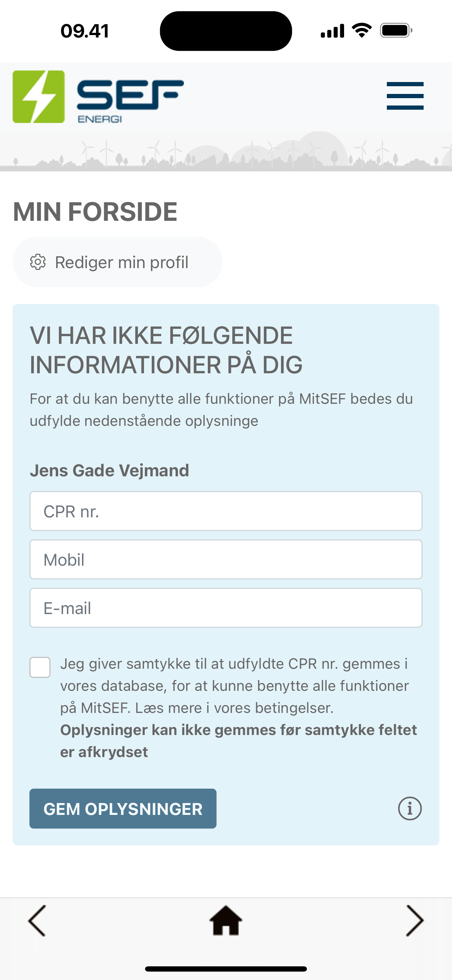Open the circled info icon
Viewport: 452px width, 980px height.
(x=410, y=808)
